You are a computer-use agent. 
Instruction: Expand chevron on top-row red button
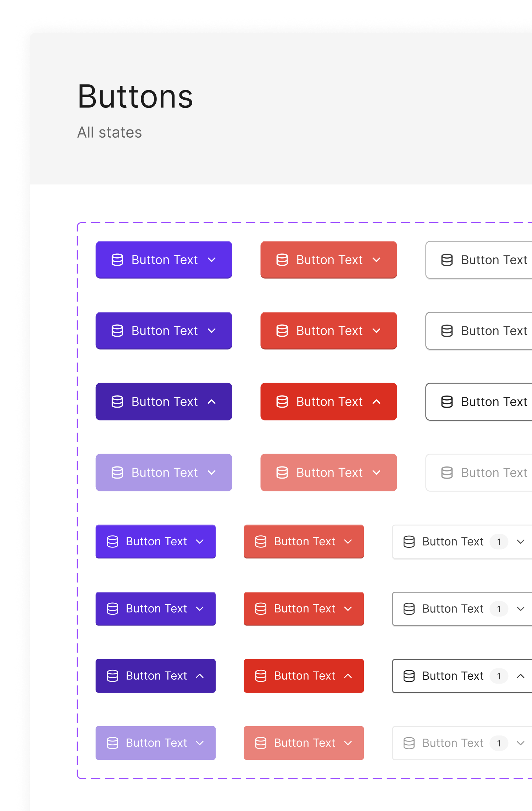pos(377,260)
